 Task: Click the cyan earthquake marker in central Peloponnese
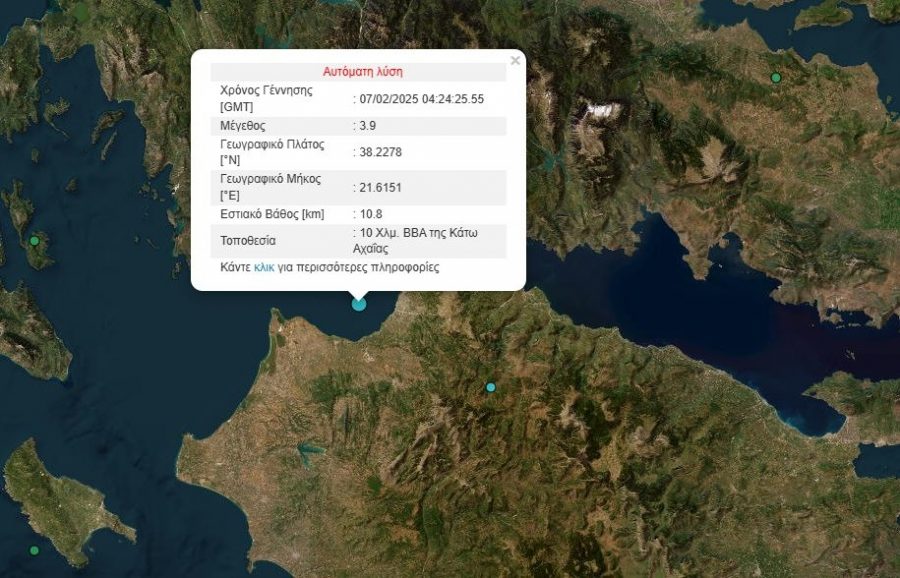491,387
